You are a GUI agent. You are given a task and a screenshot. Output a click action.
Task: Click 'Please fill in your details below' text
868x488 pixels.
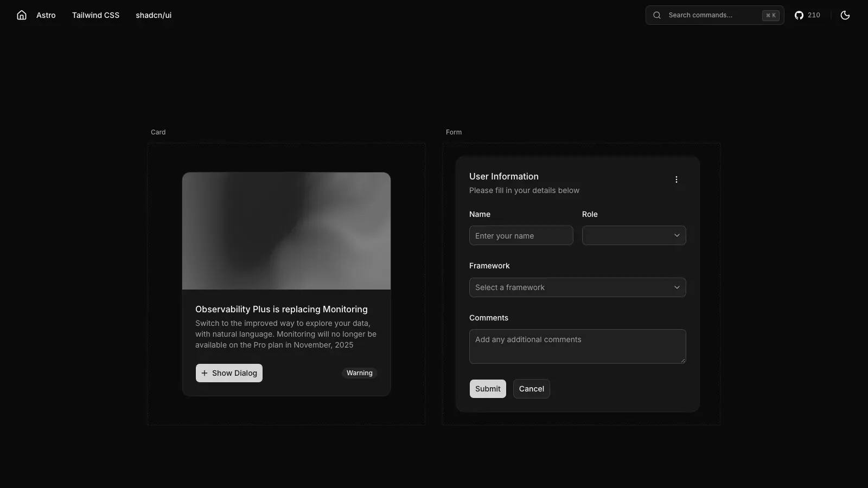(524, 190)
